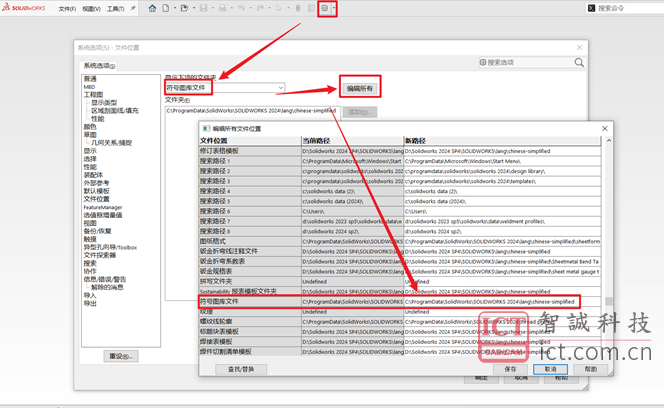The width and height of the screenshot is (664, 408).
Task: Click the 添加 button
Action: tap(360, 112)
